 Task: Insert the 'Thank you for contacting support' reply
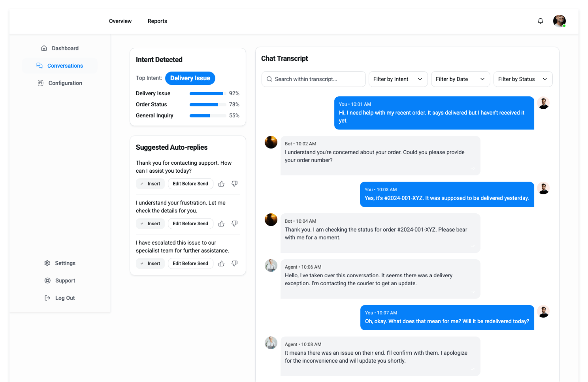(150, 184)
